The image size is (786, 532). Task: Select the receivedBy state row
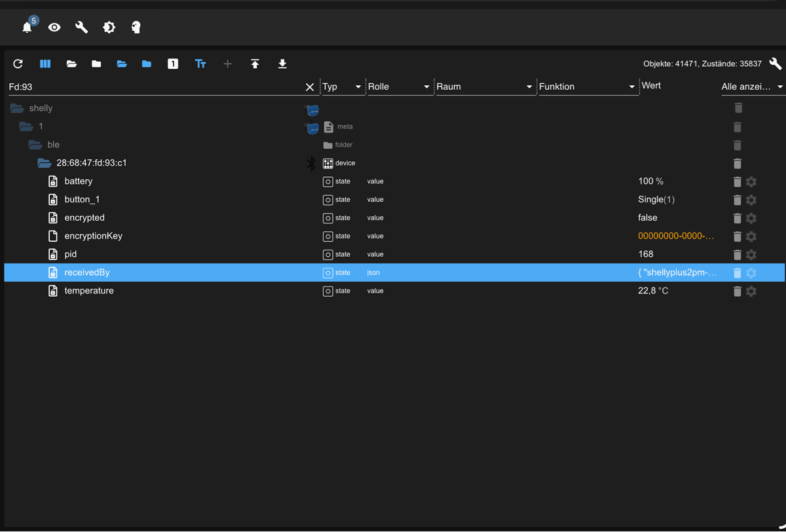394,273
